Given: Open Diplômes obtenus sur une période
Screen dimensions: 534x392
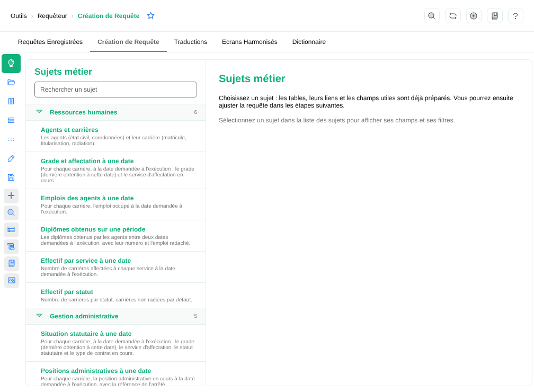Looking at the screenshot, I should click(x=116, y=236).
